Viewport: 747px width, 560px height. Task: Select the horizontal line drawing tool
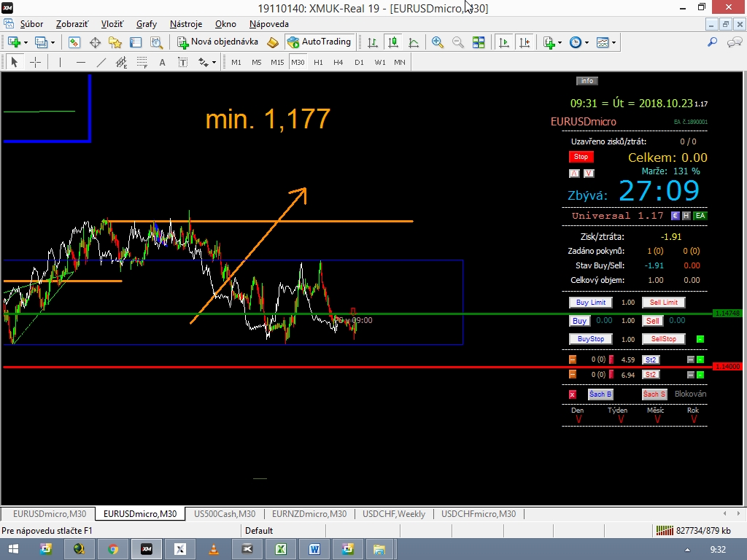80,62
